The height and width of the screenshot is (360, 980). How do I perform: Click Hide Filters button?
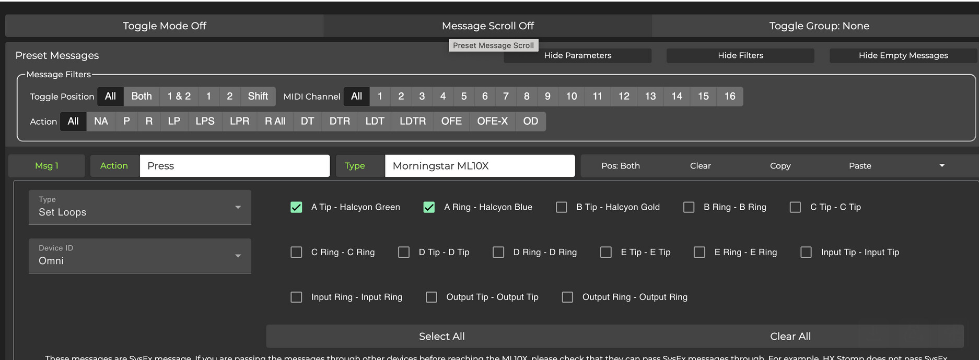740,55
